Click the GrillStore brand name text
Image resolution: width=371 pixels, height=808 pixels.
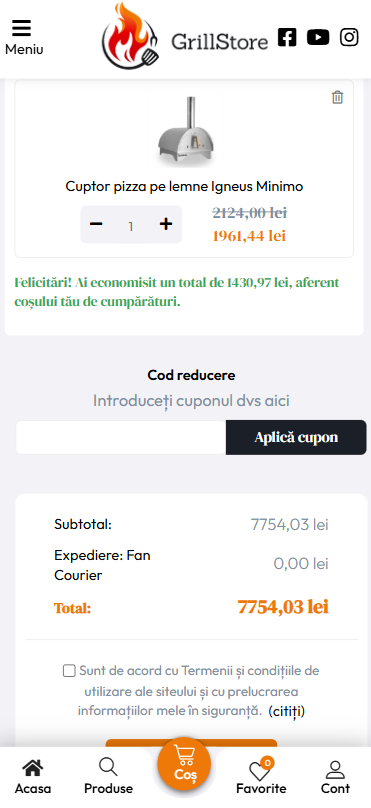pos(220,42)
